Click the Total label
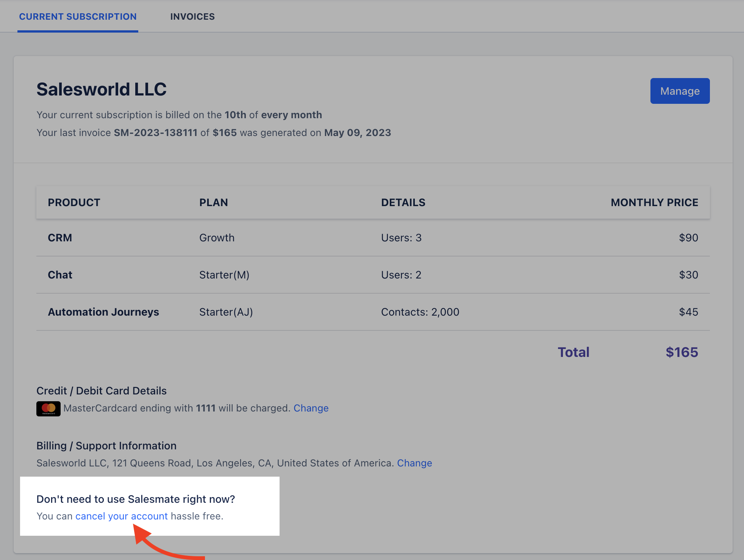Image resolution: width=744 pixels, height=560 pixels. [x=574, y=352]
